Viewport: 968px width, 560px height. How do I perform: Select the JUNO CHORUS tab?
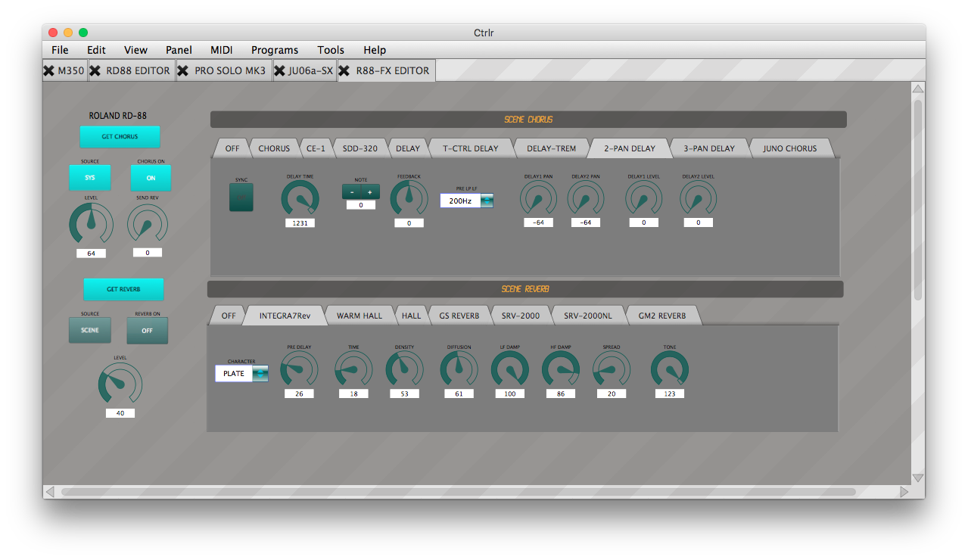point(789,148)
